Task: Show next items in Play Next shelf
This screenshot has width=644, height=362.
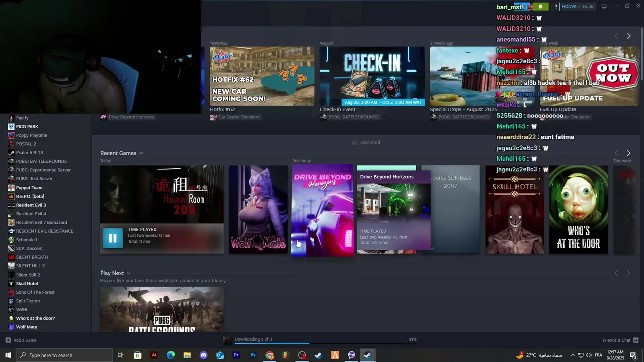Action: 628,273
